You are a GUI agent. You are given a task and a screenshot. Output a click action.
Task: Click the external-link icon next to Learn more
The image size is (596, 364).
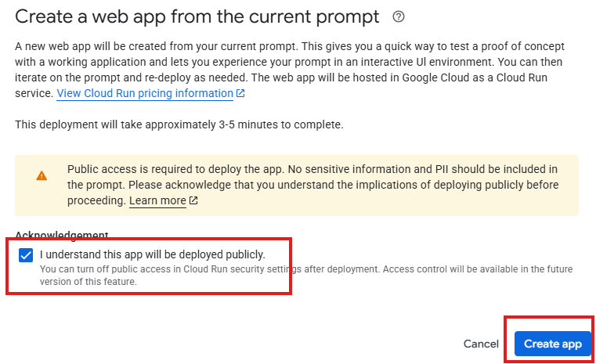coord(193,200)
